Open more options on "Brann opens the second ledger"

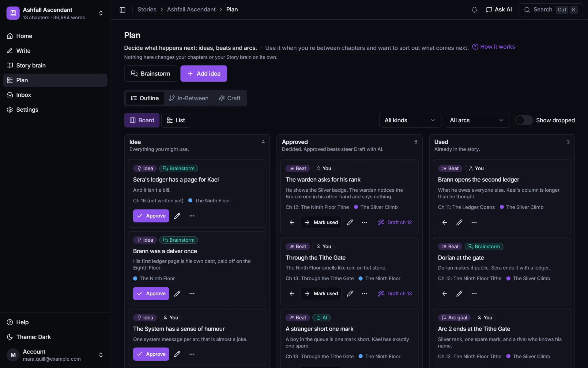pyautogui.click(x=474, y=222)
